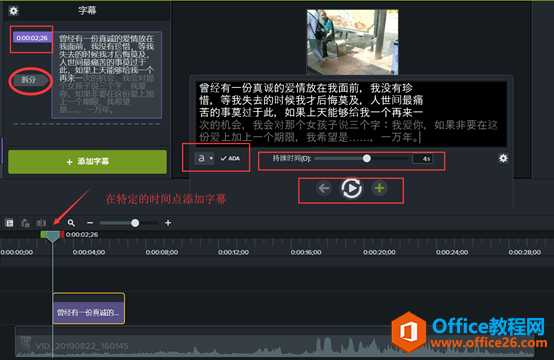
Task: Open the font 'a' properties dropdown
Action: pyautogui.click(x=204, y=158)
